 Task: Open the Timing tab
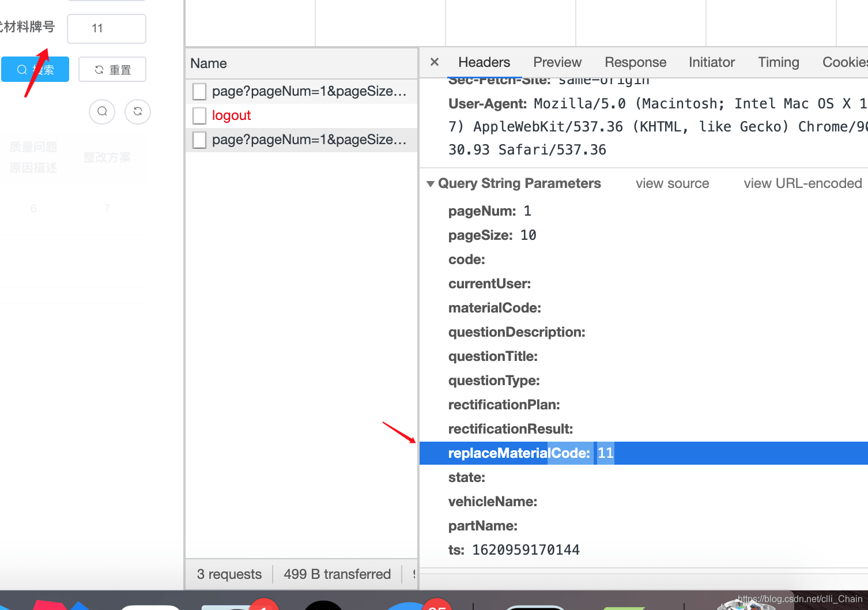tap(779, 62)
